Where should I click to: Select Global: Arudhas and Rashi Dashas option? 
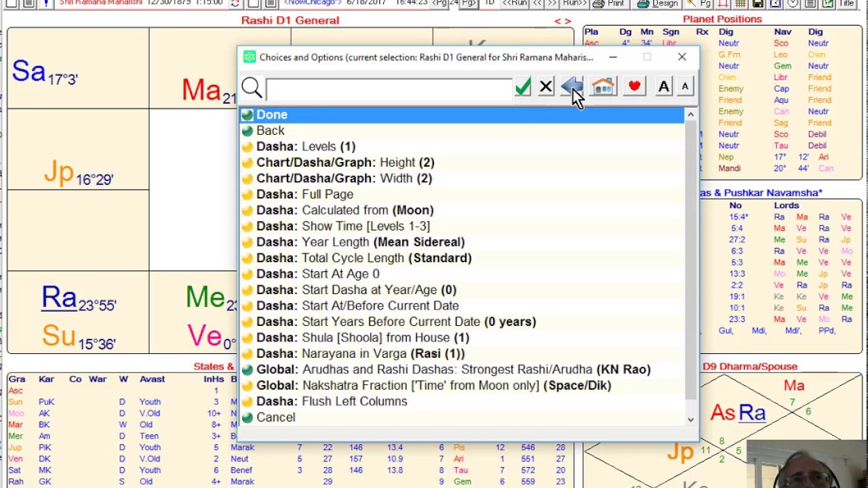[462, 369]
